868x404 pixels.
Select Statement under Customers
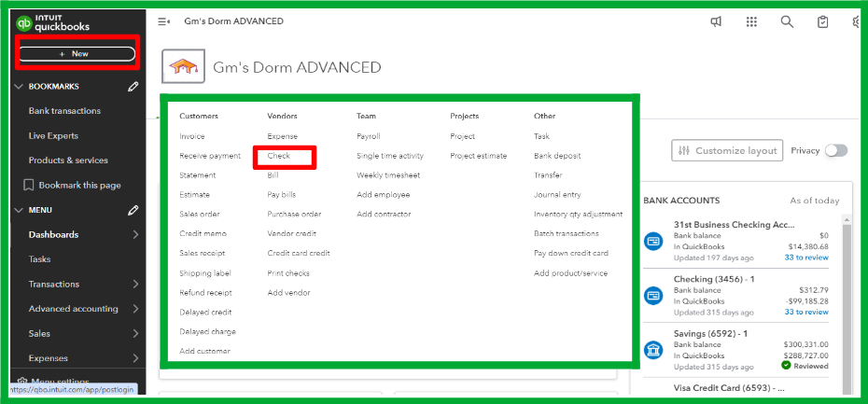tap(197, 175)
